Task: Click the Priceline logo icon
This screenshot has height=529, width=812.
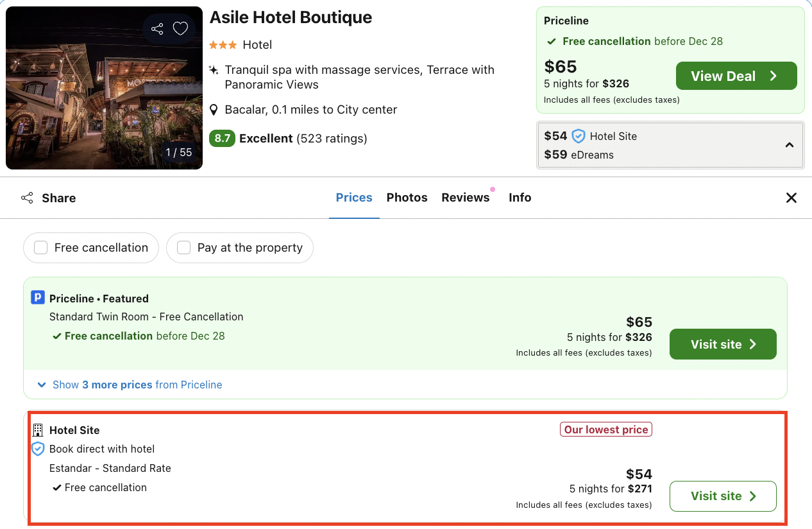Action: pos(38,298)
